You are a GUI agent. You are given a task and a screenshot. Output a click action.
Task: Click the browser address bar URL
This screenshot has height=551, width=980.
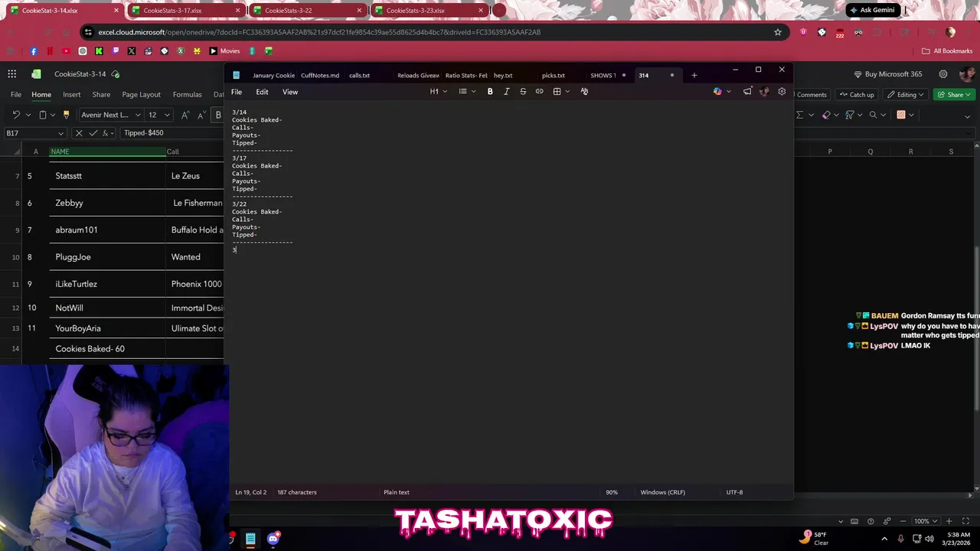(x=319, y=32)
